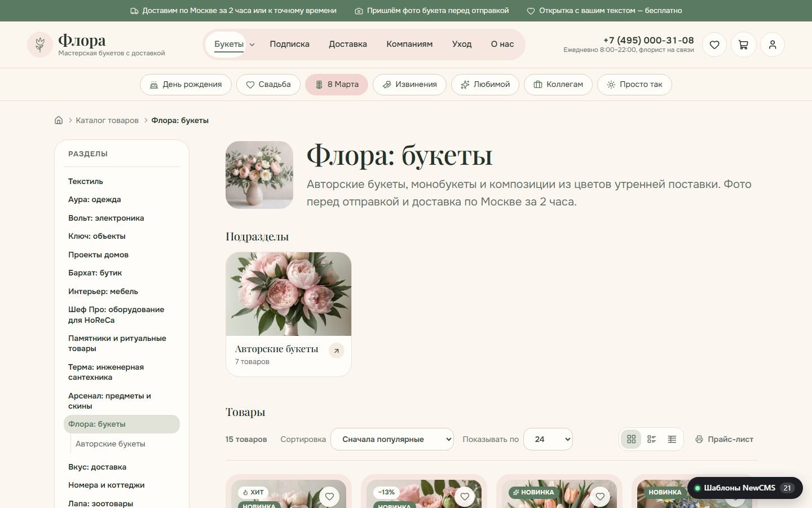The width and height of the screenshot is (812, 508).
Task: Select the Любимой occasion chip
Action: tap(485, 85)
